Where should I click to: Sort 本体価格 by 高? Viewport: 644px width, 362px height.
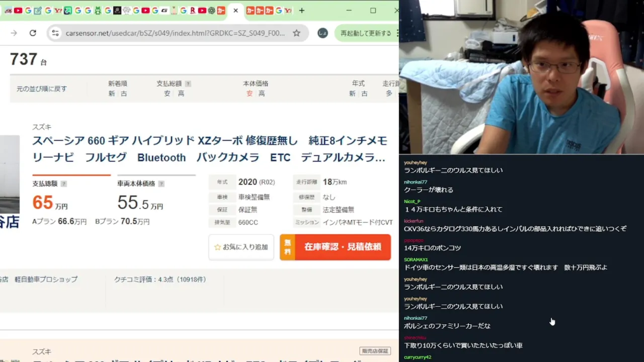tap(262, 94)
